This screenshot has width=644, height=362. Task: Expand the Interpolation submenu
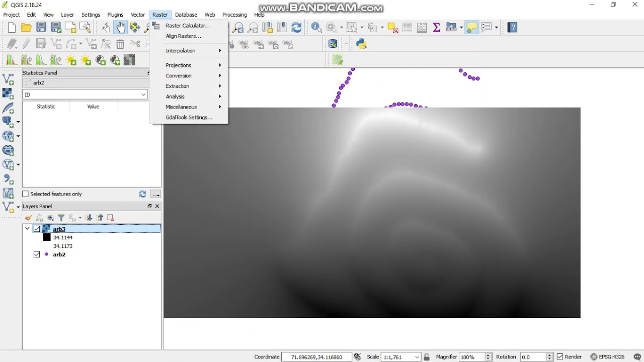pos(189,51)
